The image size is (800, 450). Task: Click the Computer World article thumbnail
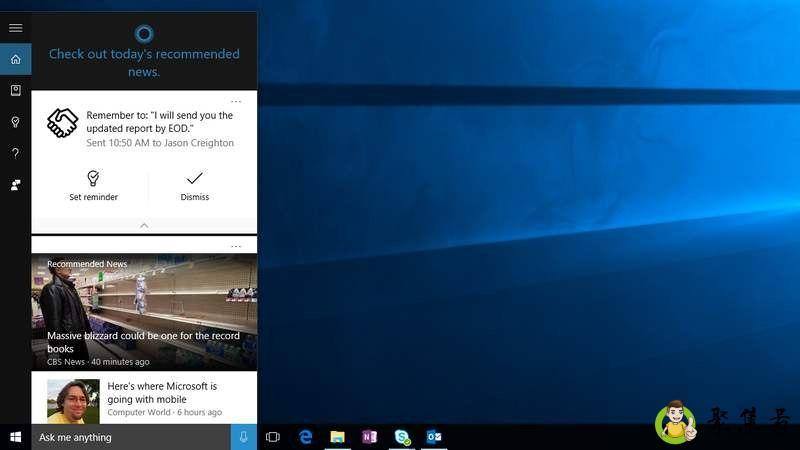pos(73,400)
